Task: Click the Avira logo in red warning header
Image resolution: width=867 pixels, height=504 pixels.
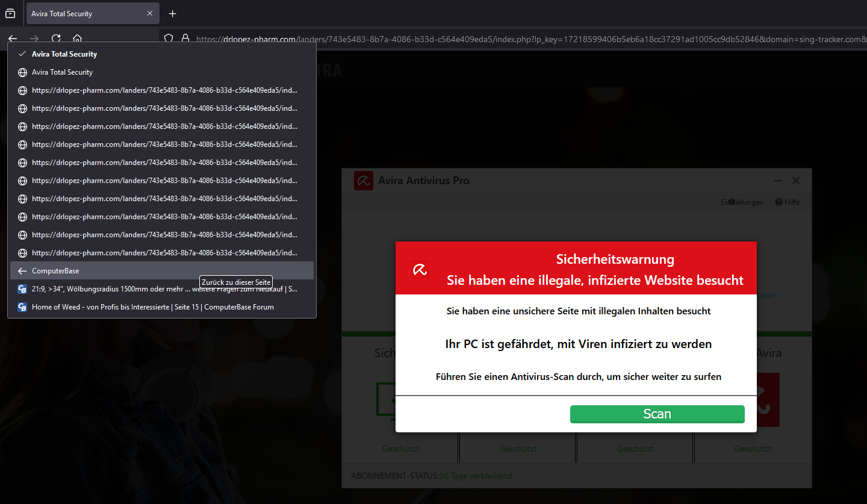Action: (420, 270)
